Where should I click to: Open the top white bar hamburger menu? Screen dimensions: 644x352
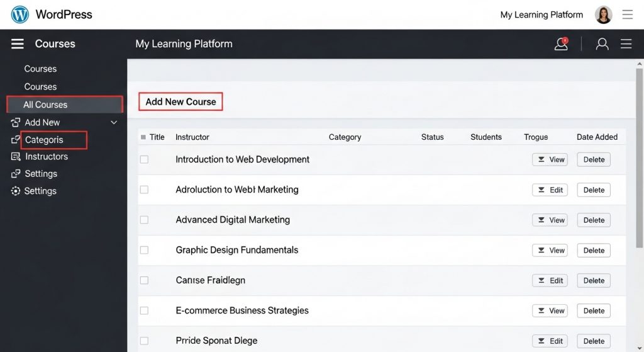click(627, 15)
